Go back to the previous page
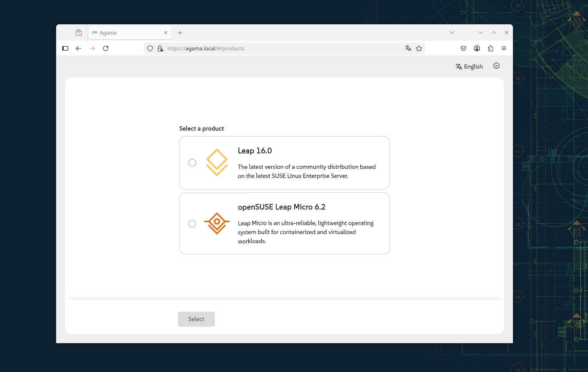This screenshot has width=588, height=372. [x=79, y=49]
